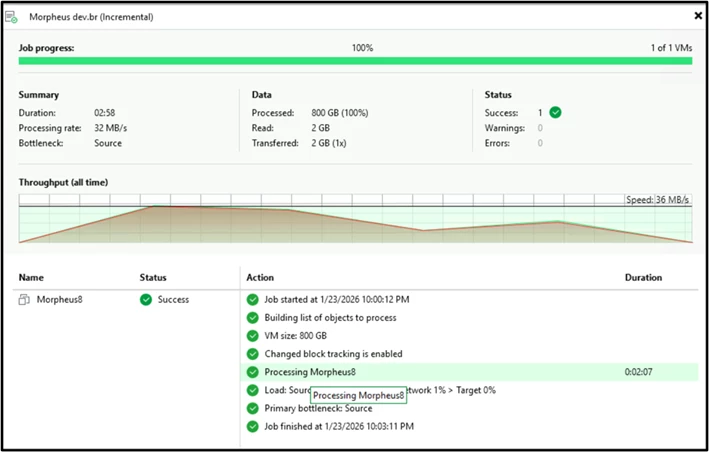
Task: Click the job icon beside Morpheus dev.br title
Action: tap(11, 17)
